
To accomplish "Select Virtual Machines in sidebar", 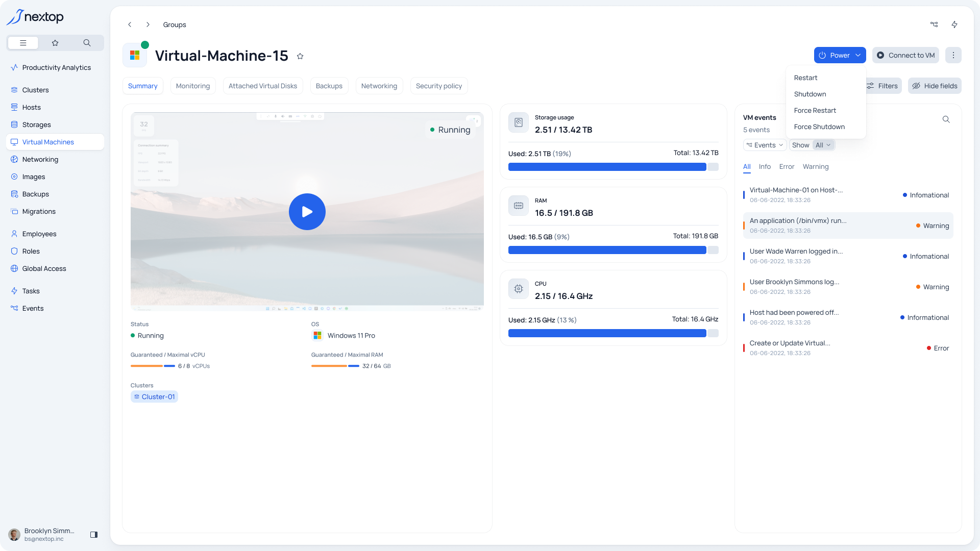I will click(x=55, y=142).
